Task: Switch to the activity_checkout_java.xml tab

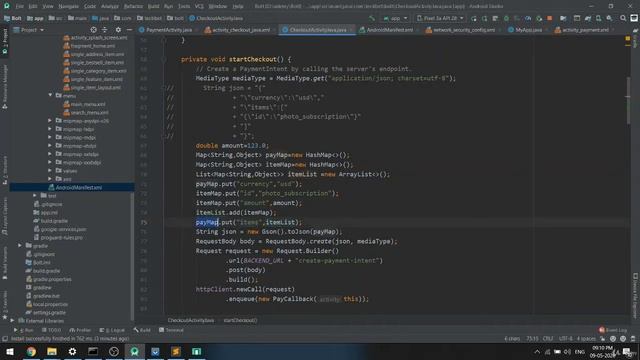Action: [241, 30]
